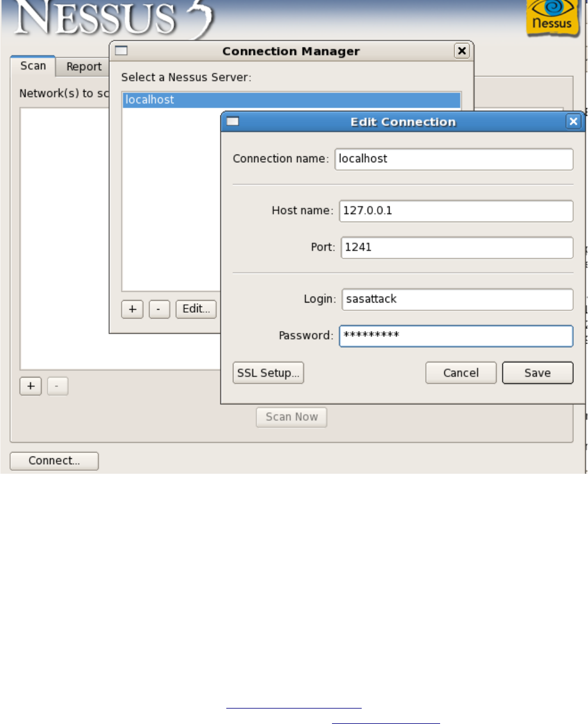Open the Edit Connection window menu icon
This screenshot has height=724, width=588.
pyautogui.click(x=233, y=122)
